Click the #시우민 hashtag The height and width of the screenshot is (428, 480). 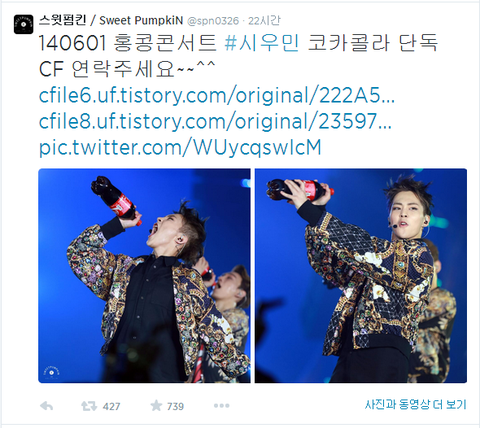click(x=262, y=43)
